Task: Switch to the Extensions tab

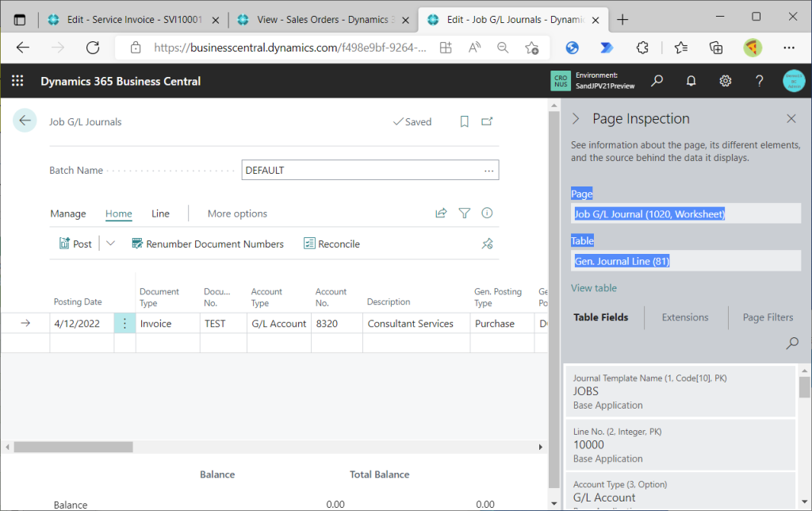Action: [685, 317]
